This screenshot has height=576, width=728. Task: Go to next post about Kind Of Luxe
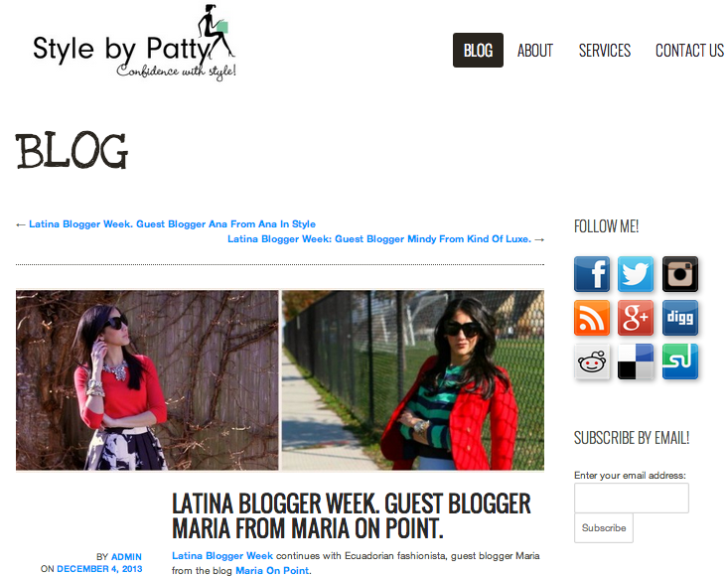(x=379, y=239)
